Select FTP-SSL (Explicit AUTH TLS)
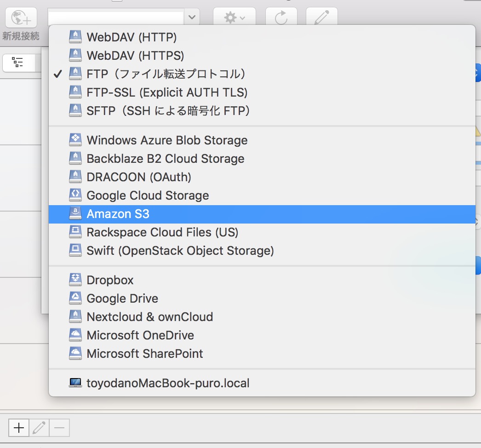Image resolution: width=481 pixels, height=448 pixels. [262, 92]
